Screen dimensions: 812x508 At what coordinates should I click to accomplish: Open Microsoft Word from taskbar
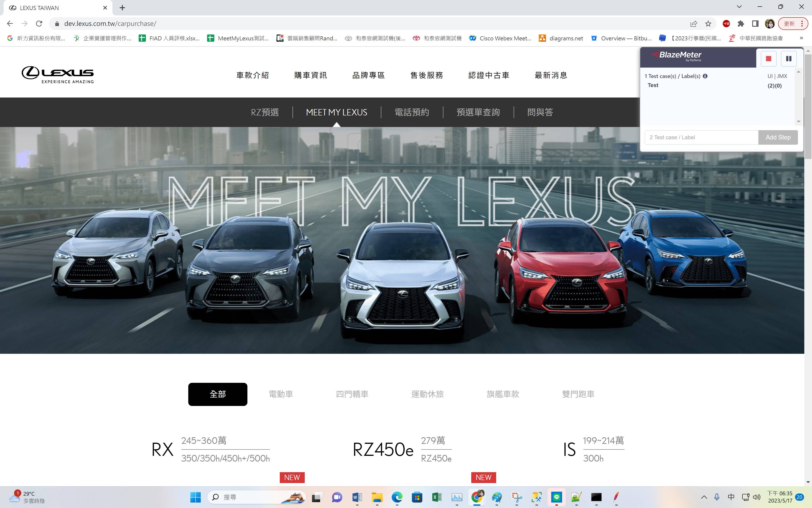[357, 497]
